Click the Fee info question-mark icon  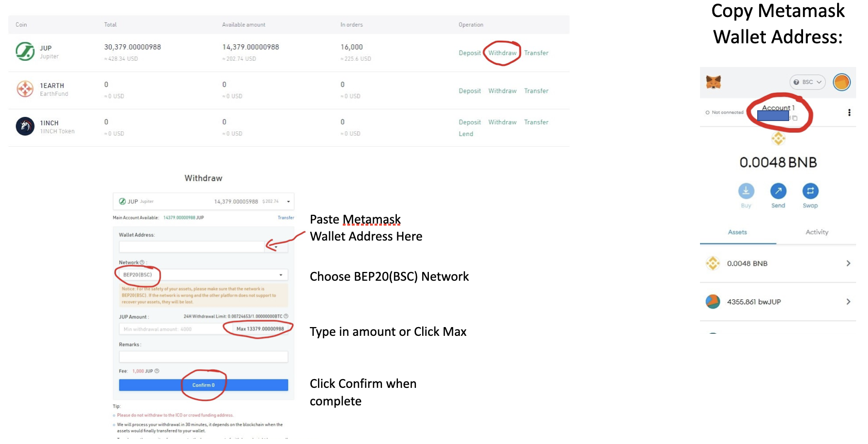[x=157, y=371]
